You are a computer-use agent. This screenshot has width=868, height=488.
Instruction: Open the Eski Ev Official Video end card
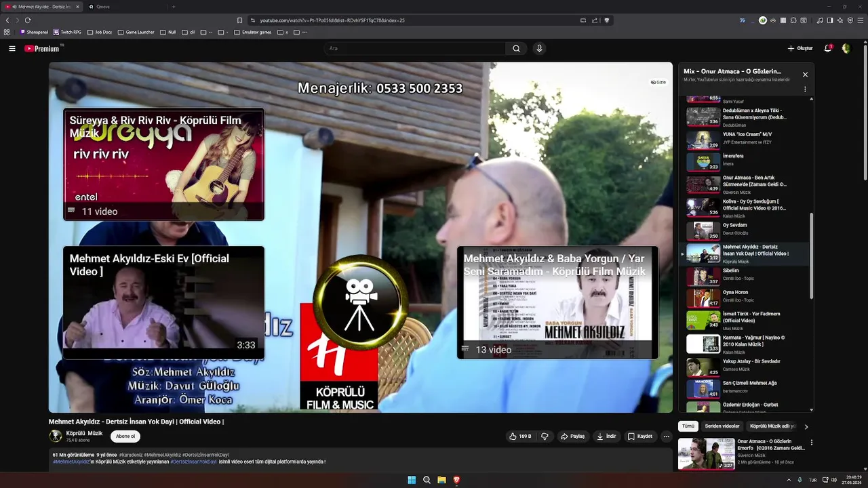163,302
